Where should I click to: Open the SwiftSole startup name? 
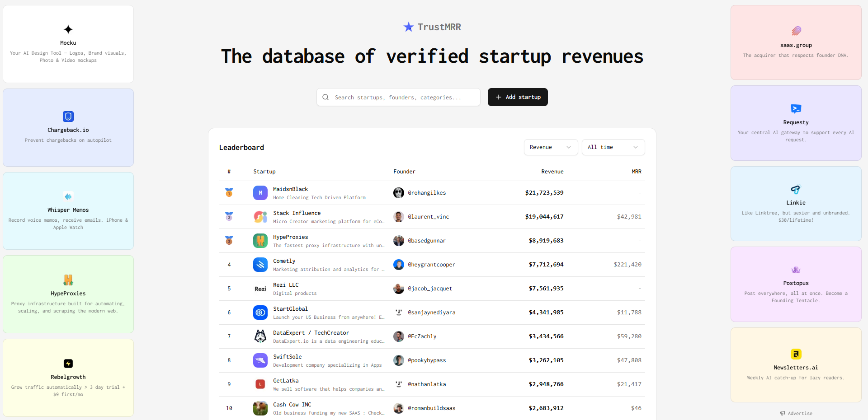[x=288, y=357]
